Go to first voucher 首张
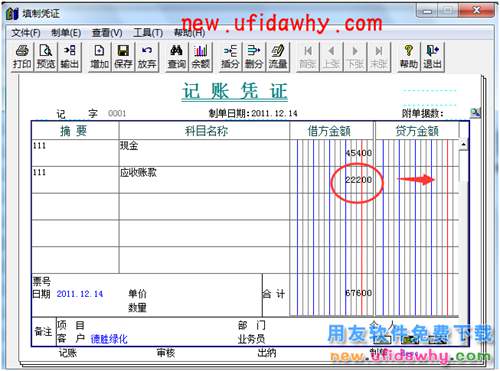500x371 pixels. point(308,57)
